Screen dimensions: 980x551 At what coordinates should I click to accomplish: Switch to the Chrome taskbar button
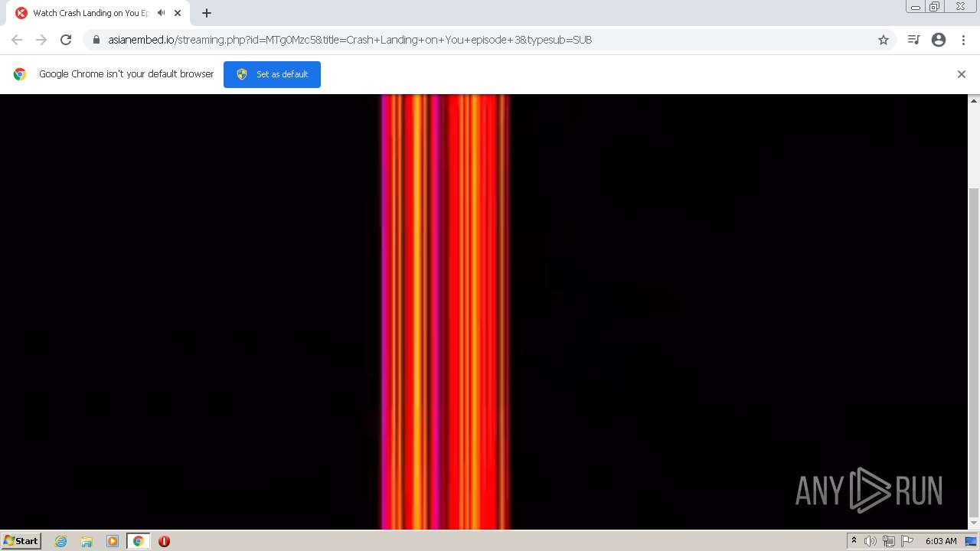[x=139, y=541]
